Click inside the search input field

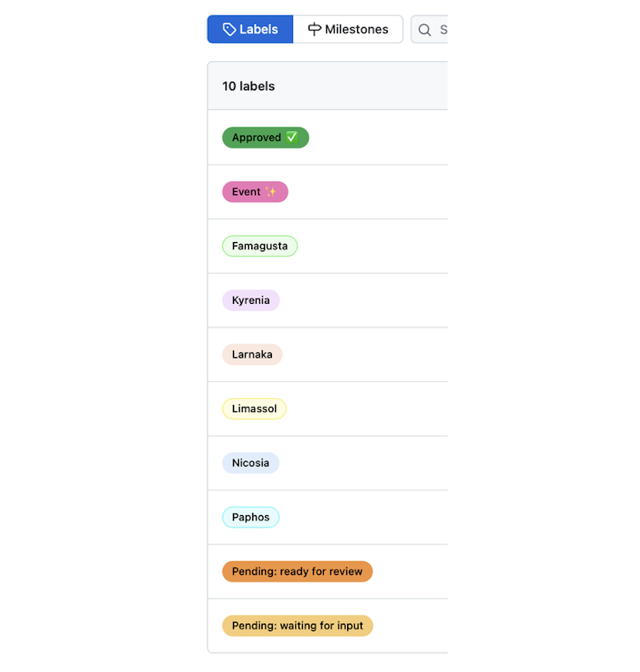coord(441,29)
